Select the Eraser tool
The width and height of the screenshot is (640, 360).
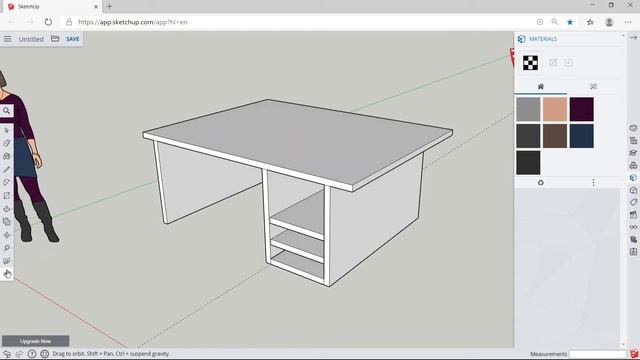coord(7,143)
